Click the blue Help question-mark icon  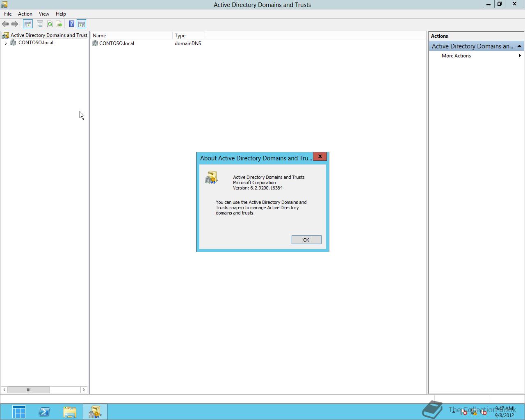tap(71, 24)
